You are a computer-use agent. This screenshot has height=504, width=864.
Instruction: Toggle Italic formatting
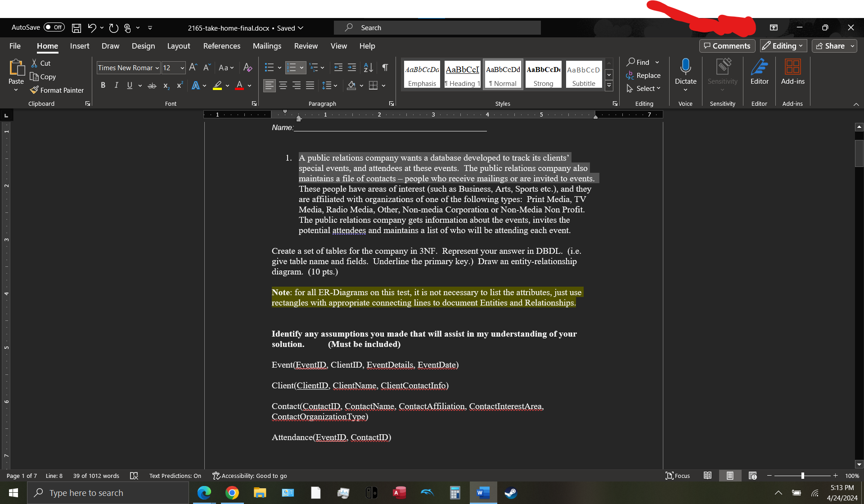coord(116,85)
